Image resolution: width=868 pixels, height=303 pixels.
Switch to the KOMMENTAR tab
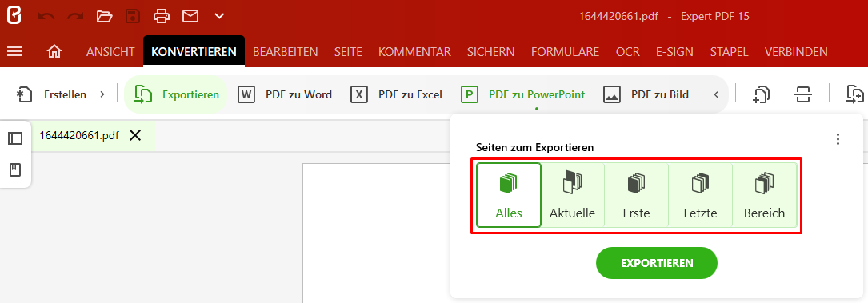tap(414, 52)
